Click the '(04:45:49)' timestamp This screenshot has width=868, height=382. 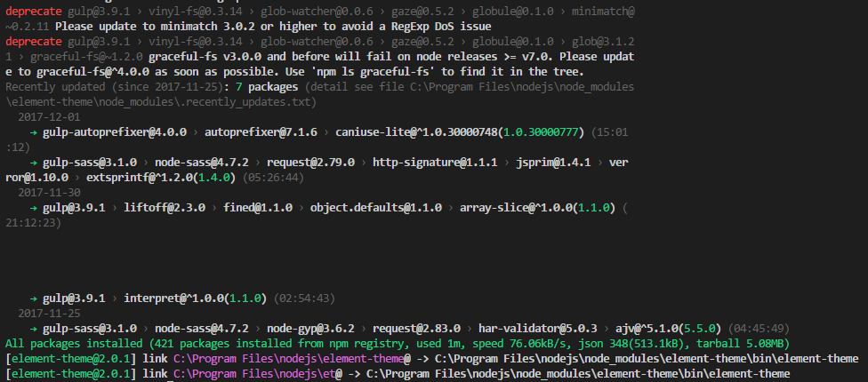tap(759, 329)
